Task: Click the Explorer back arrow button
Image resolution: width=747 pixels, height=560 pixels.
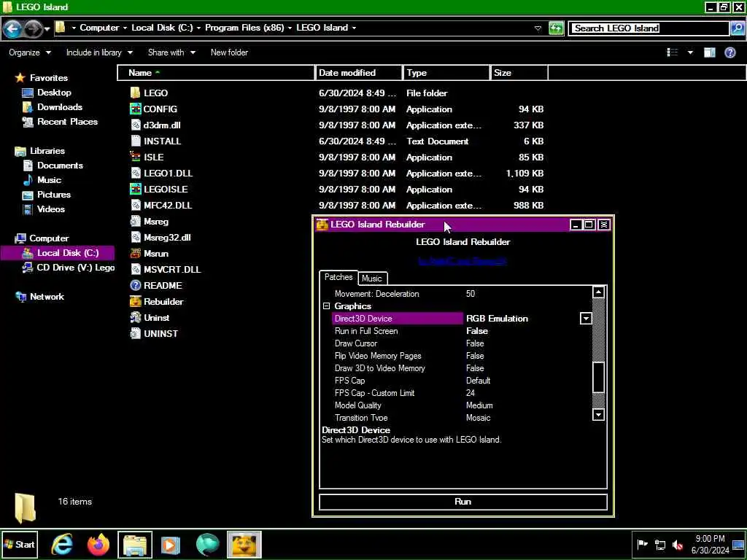Action: (x=12, y=28)
